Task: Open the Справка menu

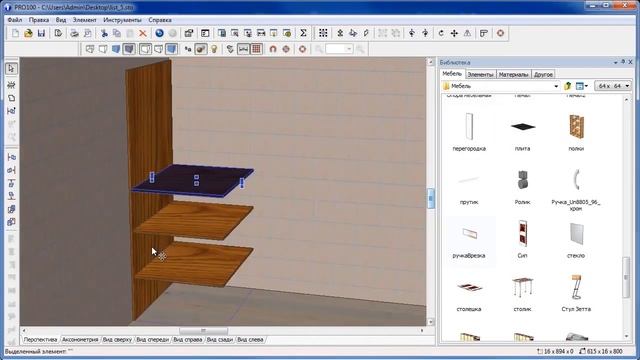Action: click(x=160, y=20)
